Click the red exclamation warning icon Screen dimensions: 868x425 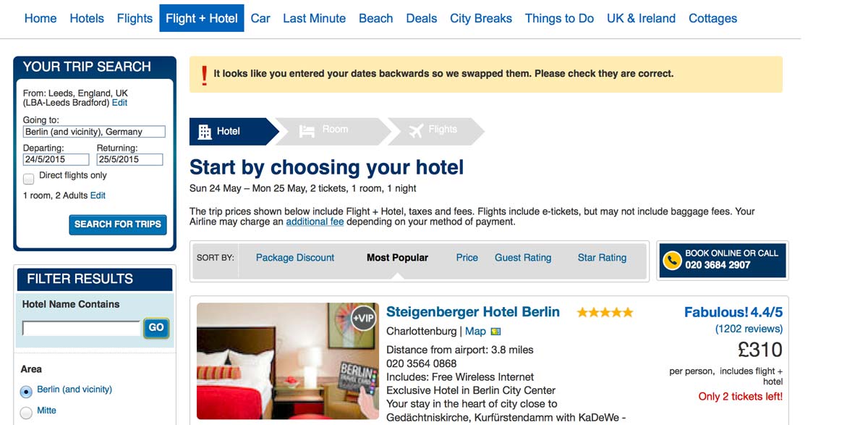205,75
